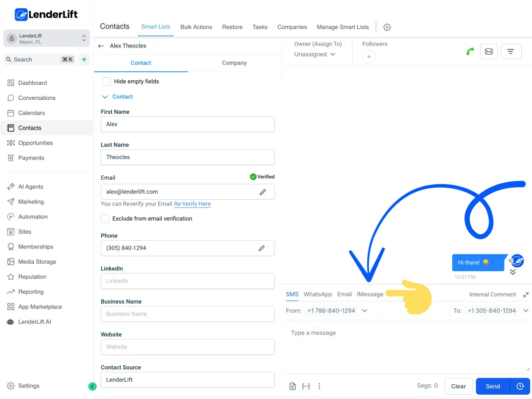Screen dimensions: 532x399
Task: Edit the phone number pencil icon
Action: [x=262, y=248]
